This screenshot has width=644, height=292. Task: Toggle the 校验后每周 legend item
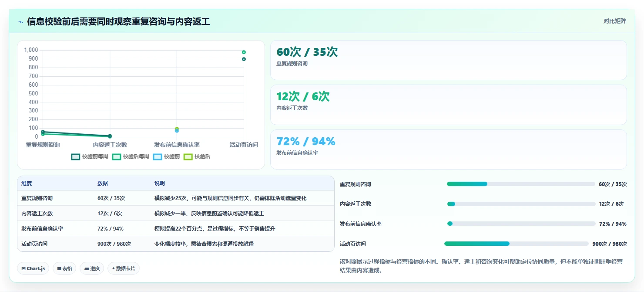click(x=131, y=156)
